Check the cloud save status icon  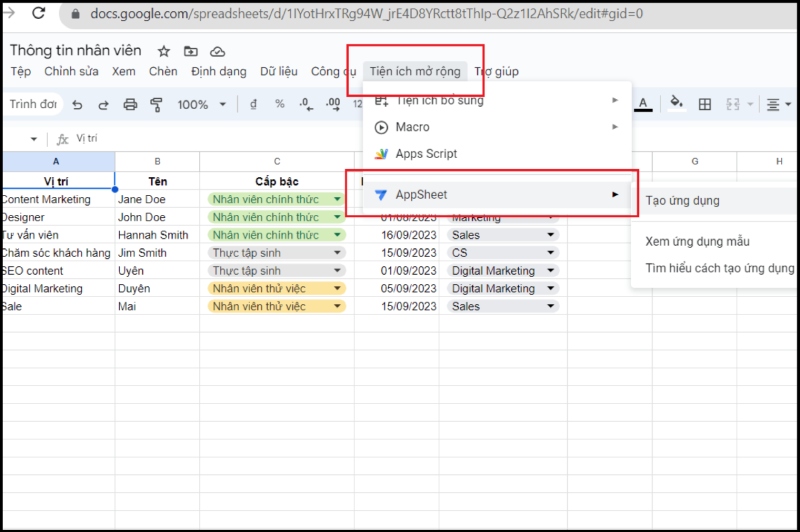(x=218, y=52)
